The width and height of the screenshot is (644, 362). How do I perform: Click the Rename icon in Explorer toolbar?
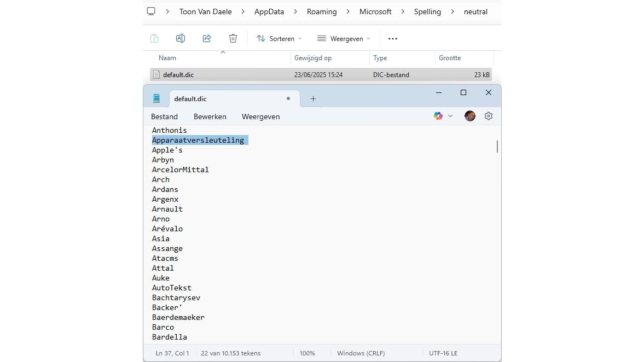coord(181,38)
